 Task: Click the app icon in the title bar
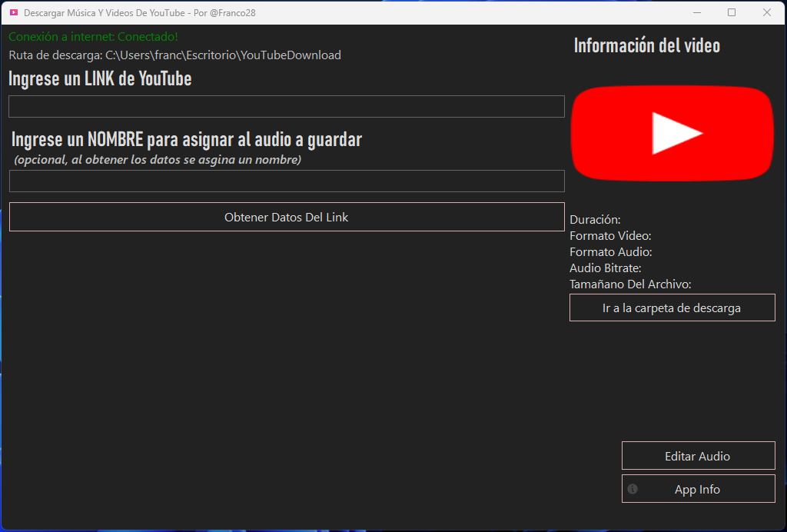tap(14, 12)
